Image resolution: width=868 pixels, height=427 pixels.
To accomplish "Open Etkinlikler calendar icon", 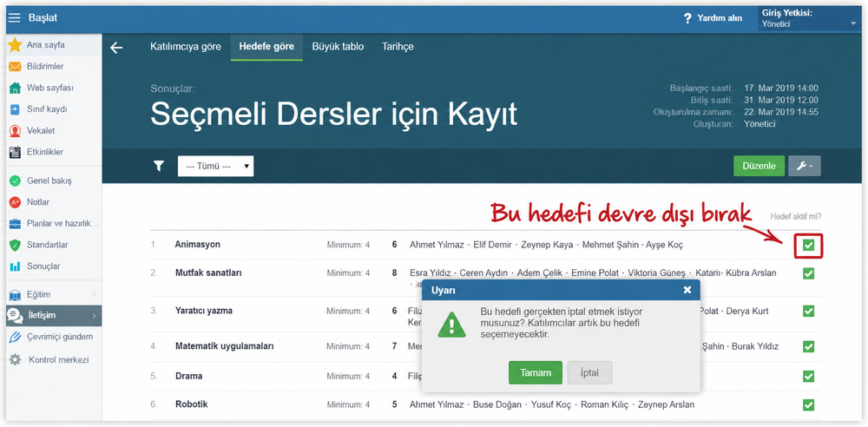I will tap(15, 152).
